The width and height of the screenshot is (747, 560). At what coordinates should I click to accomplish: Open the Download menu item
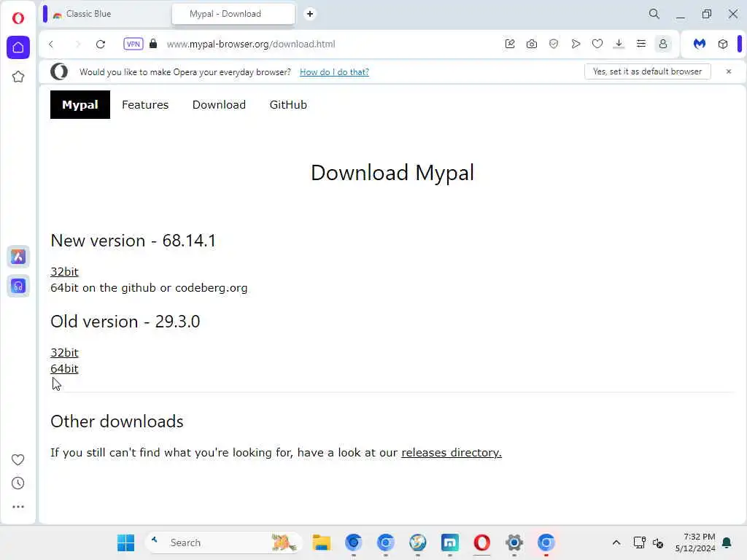click(x=219, y=105)
